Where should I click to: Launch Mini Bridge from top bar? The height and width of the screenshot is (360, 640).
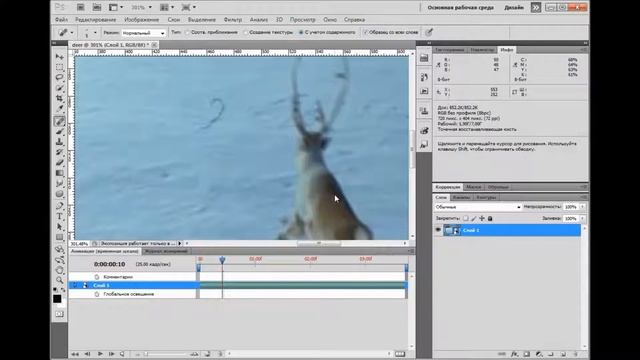(x=97, y=7)
